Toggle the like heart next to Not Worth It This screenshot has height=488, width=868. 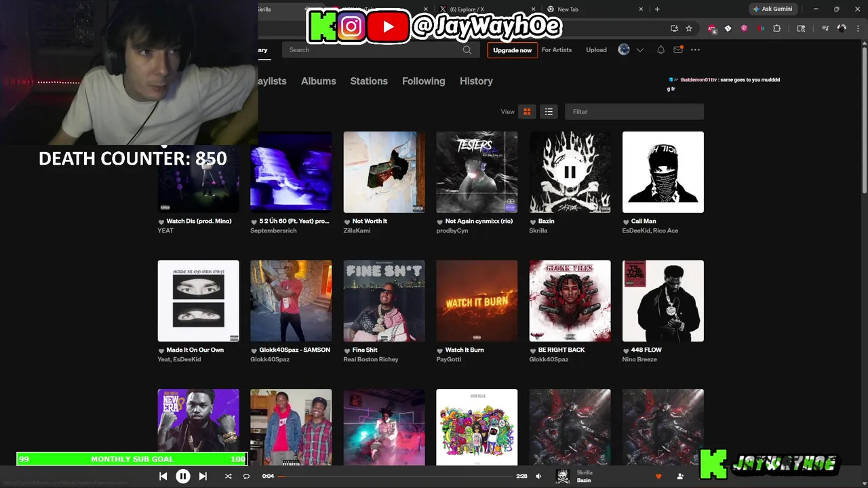[x=347, y=222]
